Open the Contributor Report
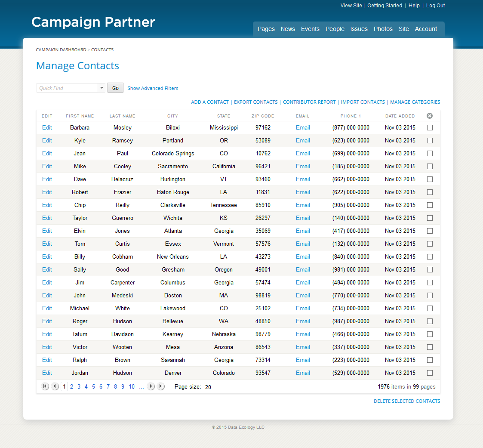This screenshot has height=448, width=483. tap(309, 102)
